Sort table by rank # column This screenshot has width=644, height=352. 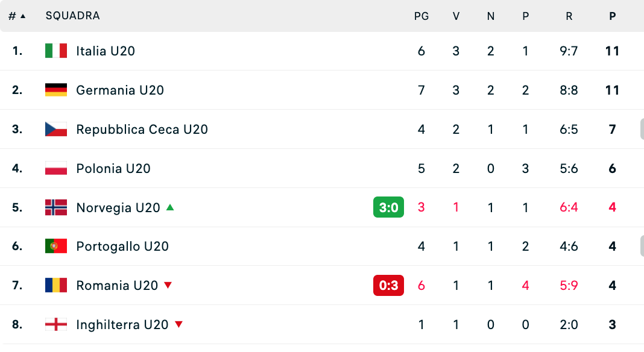tap(17, 16)
